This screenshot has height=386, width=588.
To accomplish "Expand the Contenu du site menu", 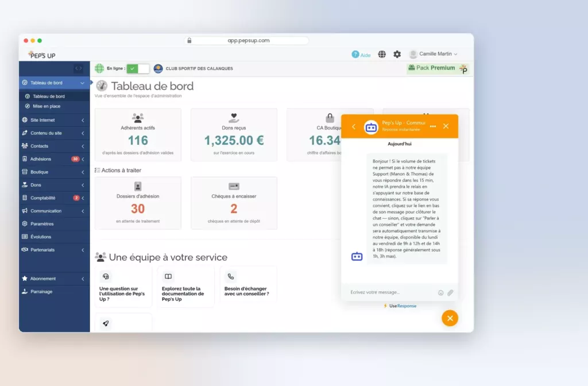I will pos(54,133).
